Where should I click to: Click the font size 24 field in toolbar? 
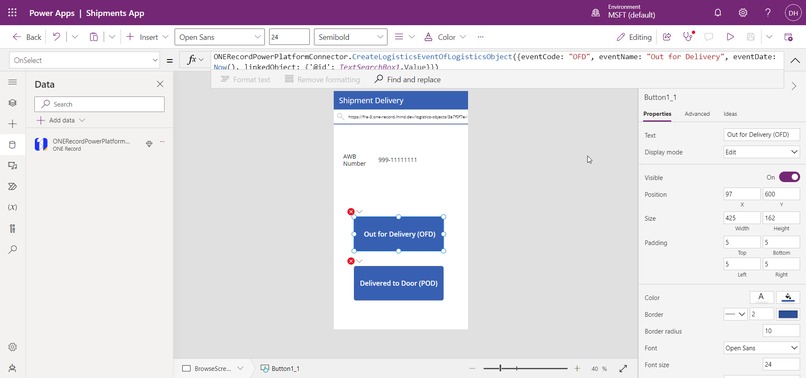(x=289, y=37)
